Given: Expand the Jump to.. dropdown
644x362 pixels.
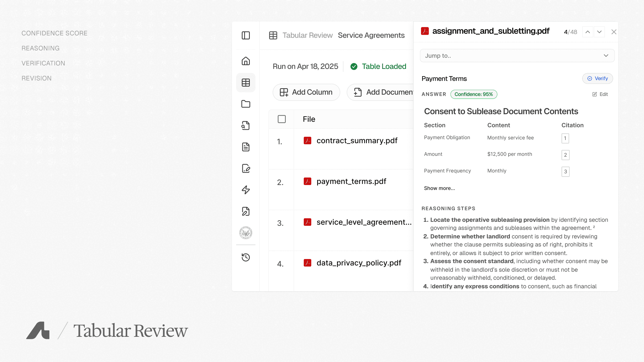Looking at the screenshot, I should click(x=517, y=56).
